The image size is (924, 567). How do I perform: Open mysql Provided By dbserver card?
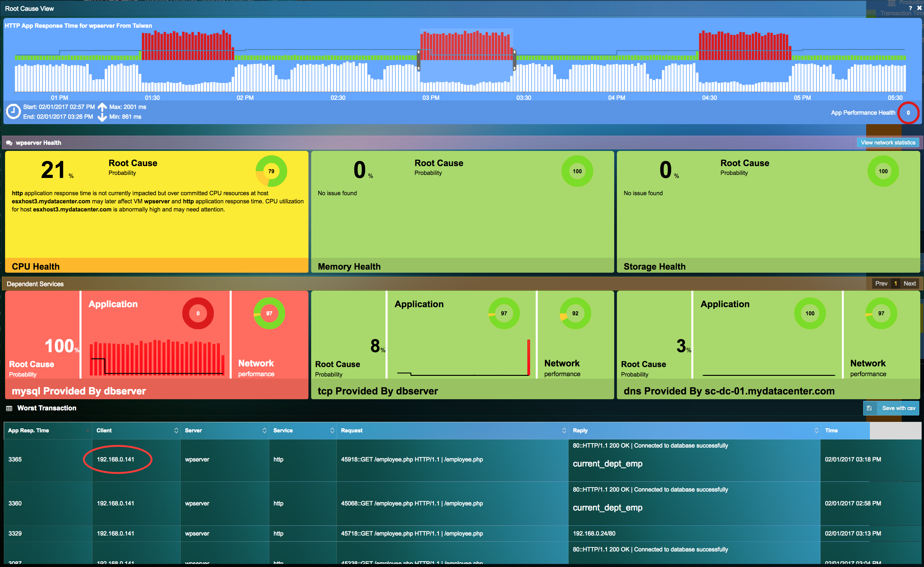(157, 345)
